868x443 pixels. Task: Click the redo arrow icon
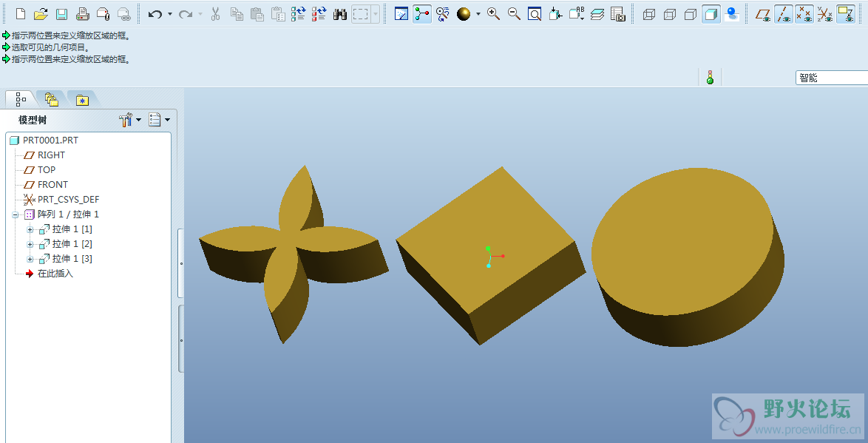186,14
